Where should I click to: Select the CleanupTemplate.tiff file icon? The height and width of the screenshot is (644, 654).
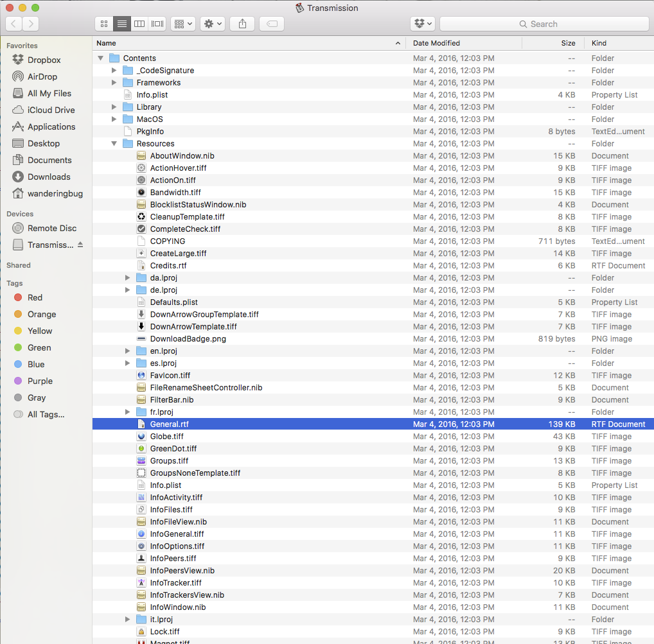[141, 217]
